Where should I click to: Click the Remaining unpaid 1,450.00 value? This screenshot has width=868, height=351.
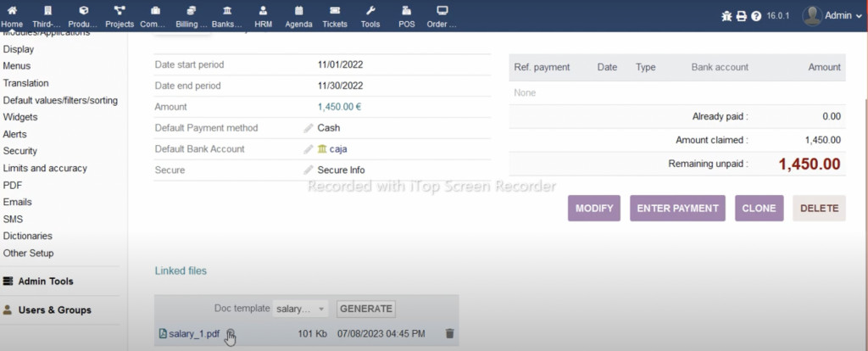coord(810,164)
